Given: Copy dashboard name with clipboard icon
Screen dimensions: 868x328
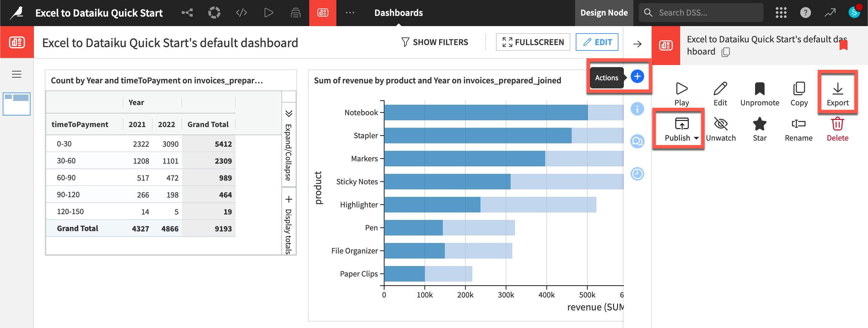Looking at the screenshot, I should (x=726, y=52).
